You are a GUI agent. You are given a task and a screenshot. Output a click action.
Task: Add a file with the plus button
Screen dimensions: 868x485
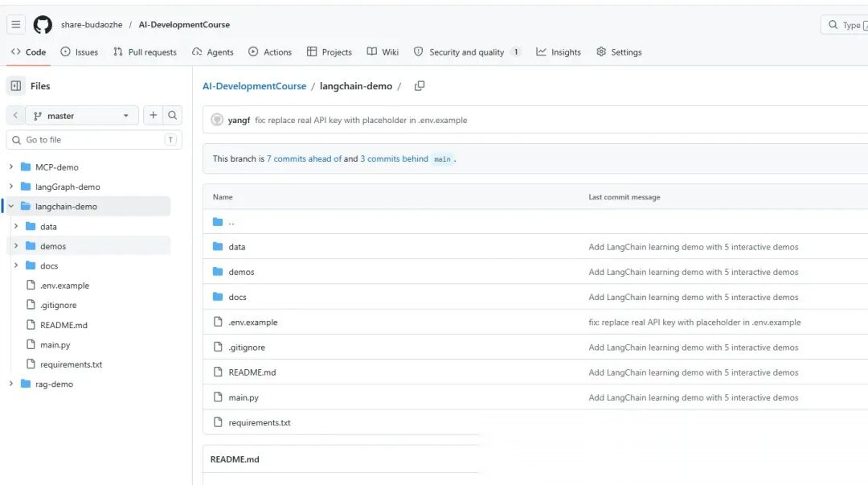153,115
